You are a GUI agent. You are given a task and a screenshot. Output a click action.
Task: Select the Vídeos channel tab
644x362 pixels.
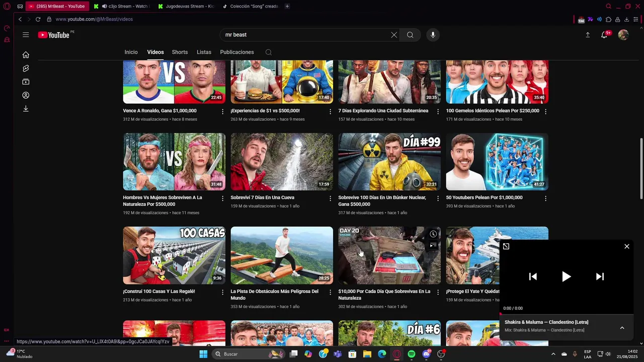[155, 52]
